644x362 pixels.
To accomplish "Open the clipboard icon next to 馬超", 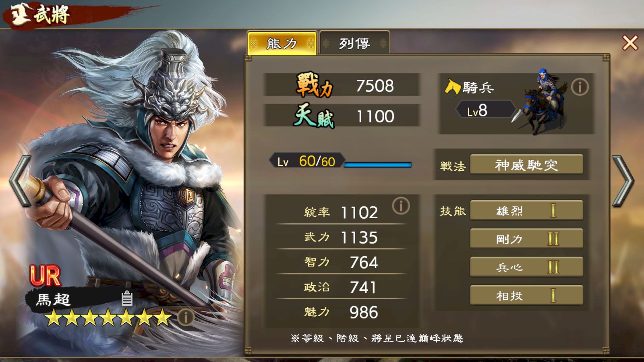I will point(127,298).
